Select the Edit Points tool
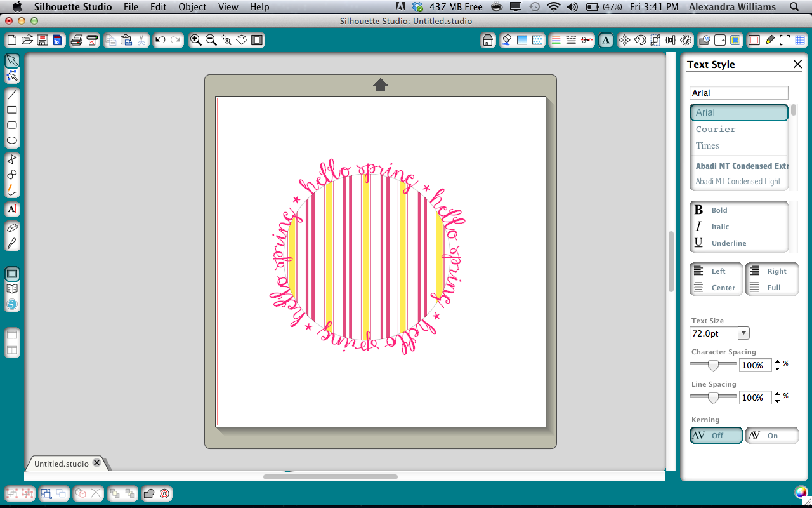This screenshot has height=508, width=812. point(12,76)
